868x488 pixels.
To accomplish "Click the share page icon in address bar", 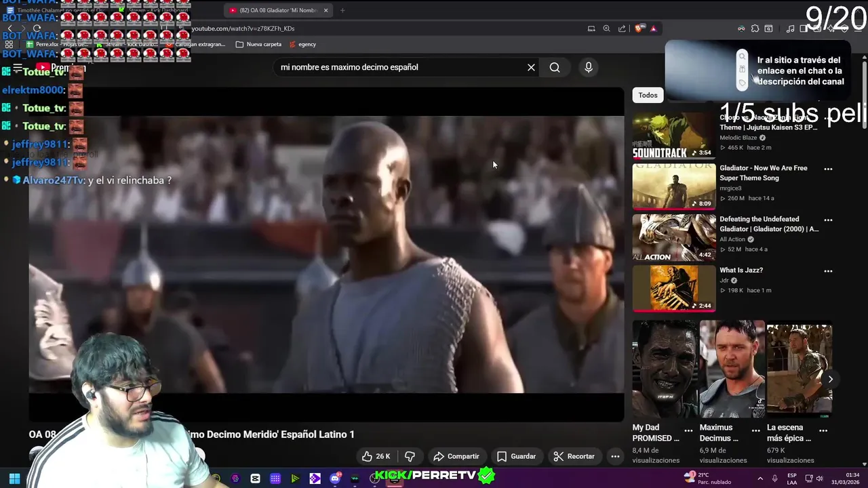I will [622, 28].
